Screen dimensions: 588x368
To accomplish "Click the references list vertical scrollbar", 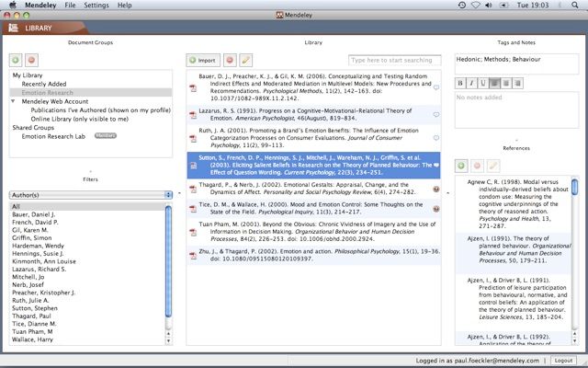I will click(x=575, y=258).
